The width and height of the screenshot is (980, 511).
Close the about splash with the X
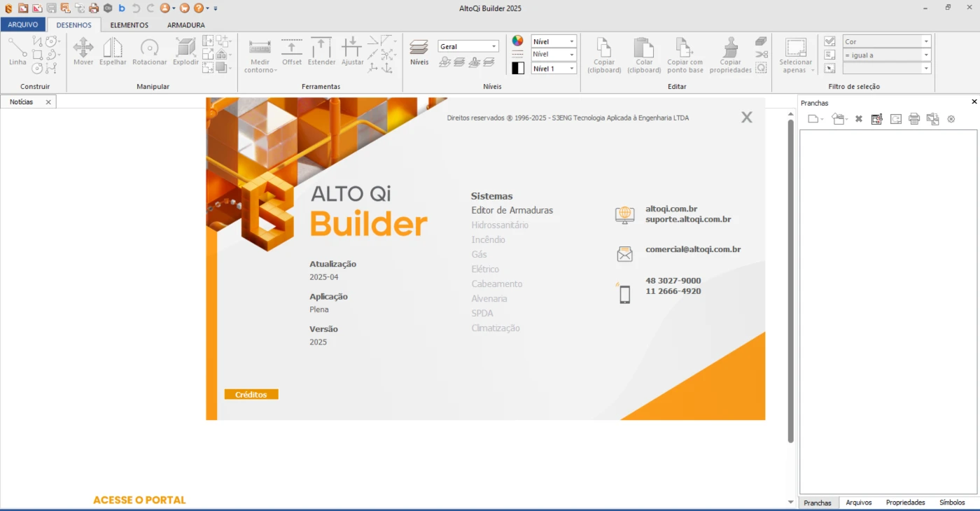(x=747, y=118)
